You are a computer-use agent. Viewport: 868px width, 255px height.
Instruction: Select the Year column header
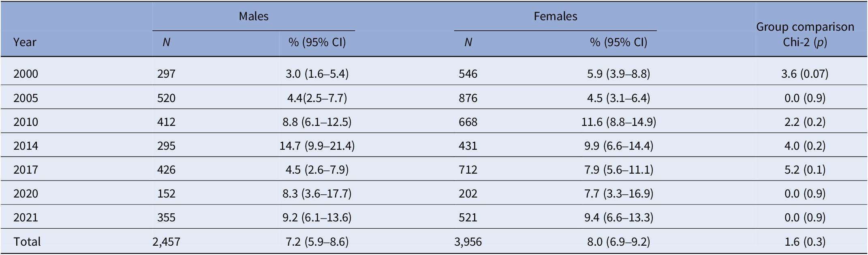pyautogui.click(x=25, y=42)
